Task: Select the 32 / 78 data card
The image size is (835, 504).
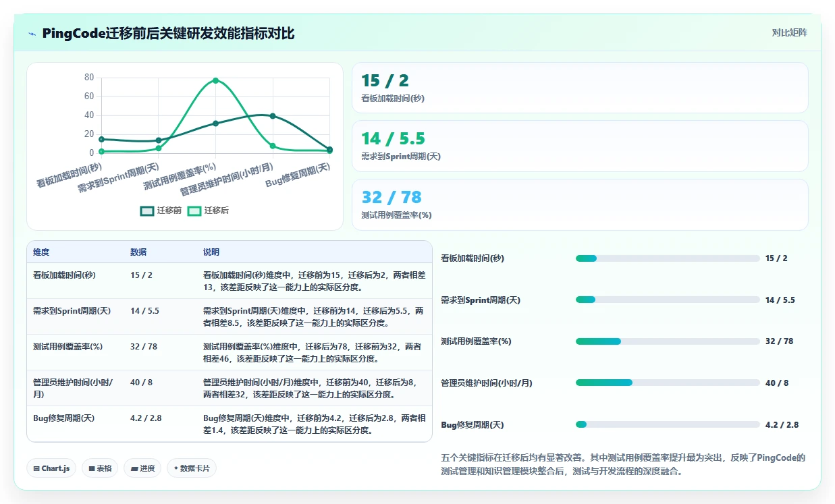Action: click(x=580, y=204)
